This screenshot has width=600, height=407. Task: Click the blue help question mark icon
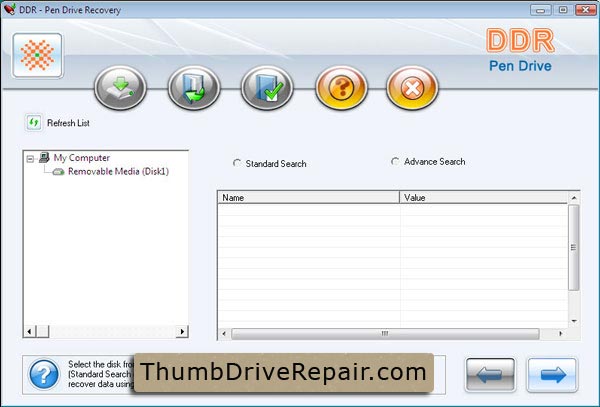[x=44, y=374]
